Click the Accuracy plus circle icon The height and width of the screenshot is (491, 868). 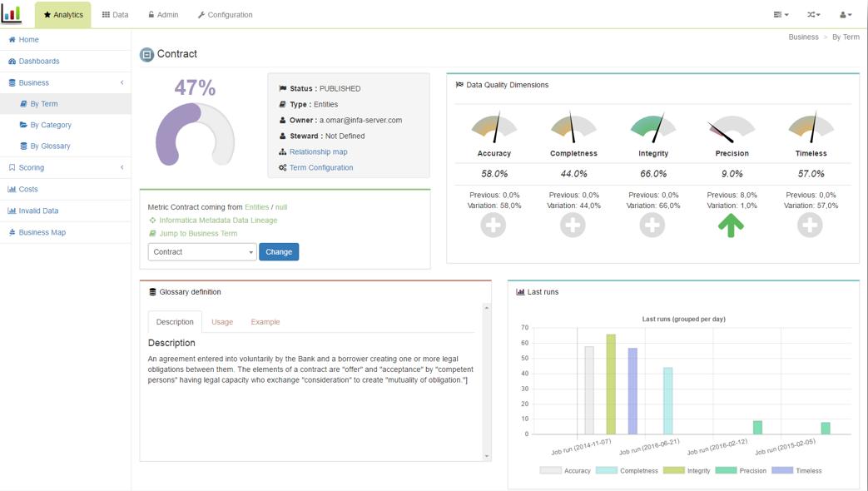click(493, 225)
